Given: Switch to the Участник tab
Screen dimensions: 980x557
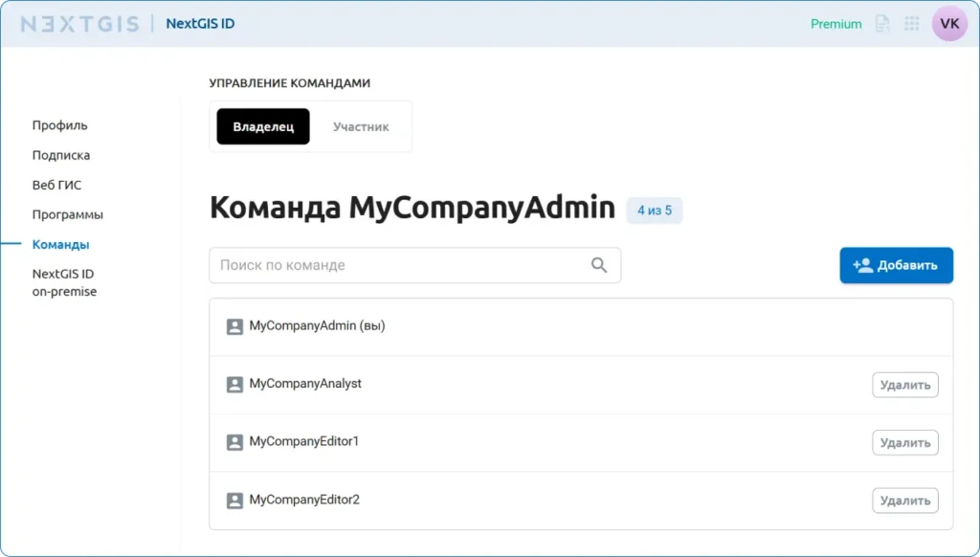Looking at the screenshot, I should point(361,127).
